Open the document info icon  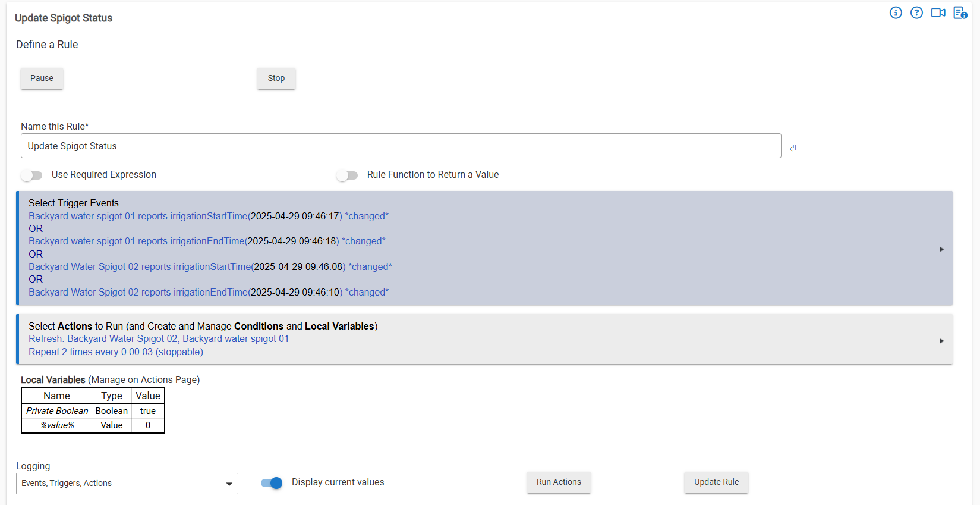click(960, 12)
